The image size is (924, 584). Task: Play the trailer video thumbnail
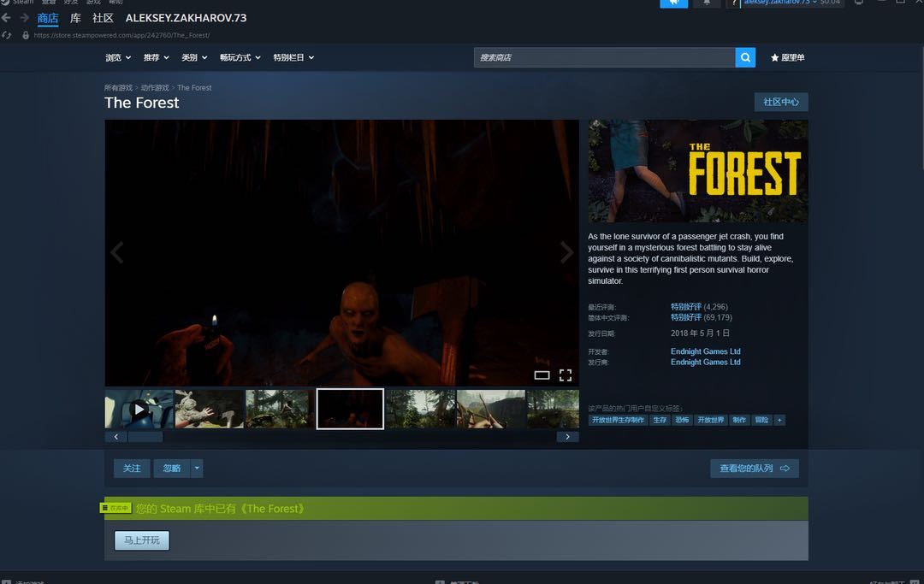pos(139,409)
